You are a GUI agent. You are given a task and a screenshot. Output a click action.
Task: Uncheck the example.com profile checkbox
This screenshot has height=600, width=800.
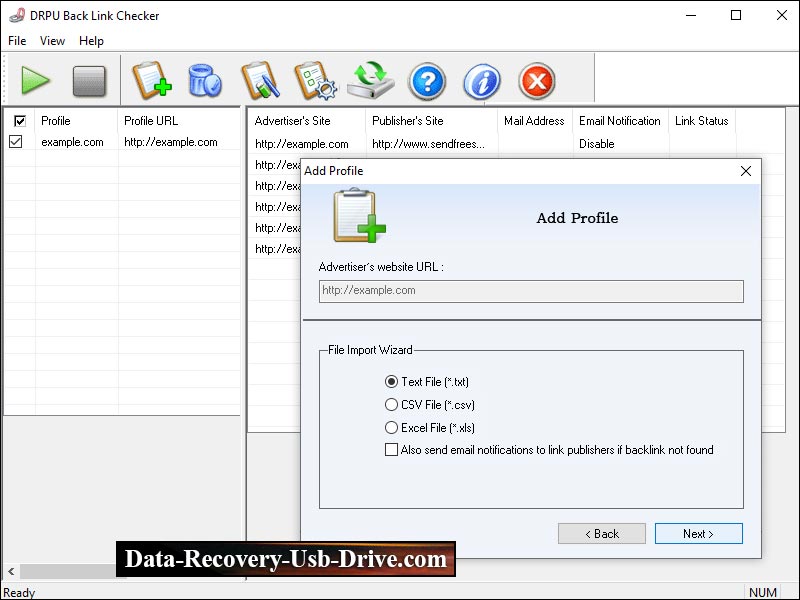(17, 141)
